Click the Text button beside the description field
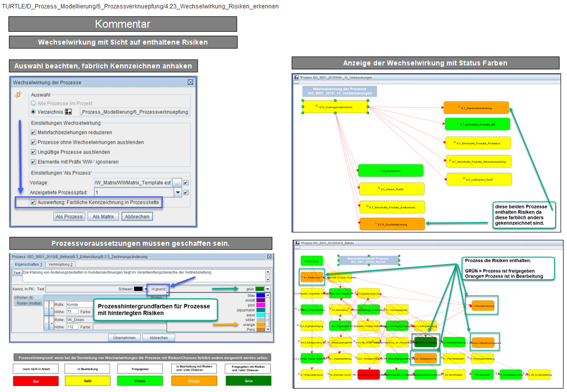Viewport: 567px width, 392px height. point(17,273)
